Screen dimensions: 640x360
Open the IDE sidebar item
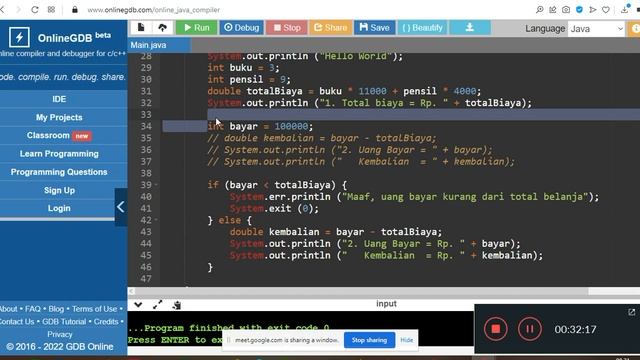[x=59, y=99]
